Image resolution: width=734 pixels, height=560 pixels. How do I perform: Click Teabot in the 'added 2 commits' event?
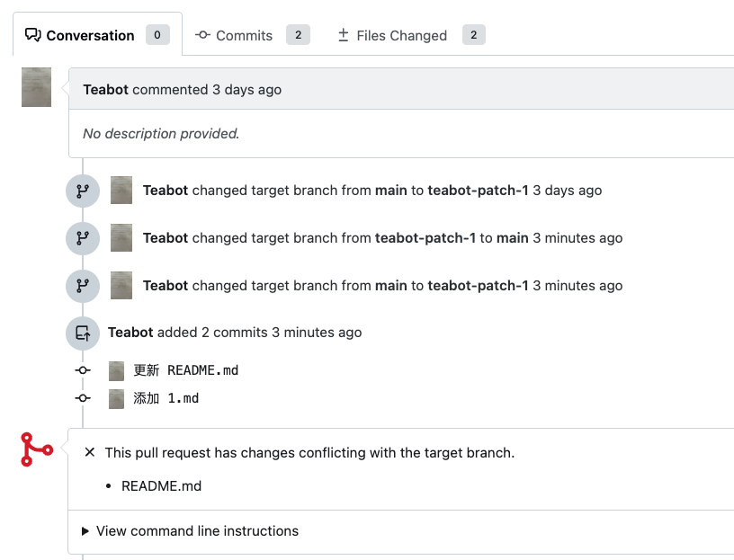(x=130, y=333)
